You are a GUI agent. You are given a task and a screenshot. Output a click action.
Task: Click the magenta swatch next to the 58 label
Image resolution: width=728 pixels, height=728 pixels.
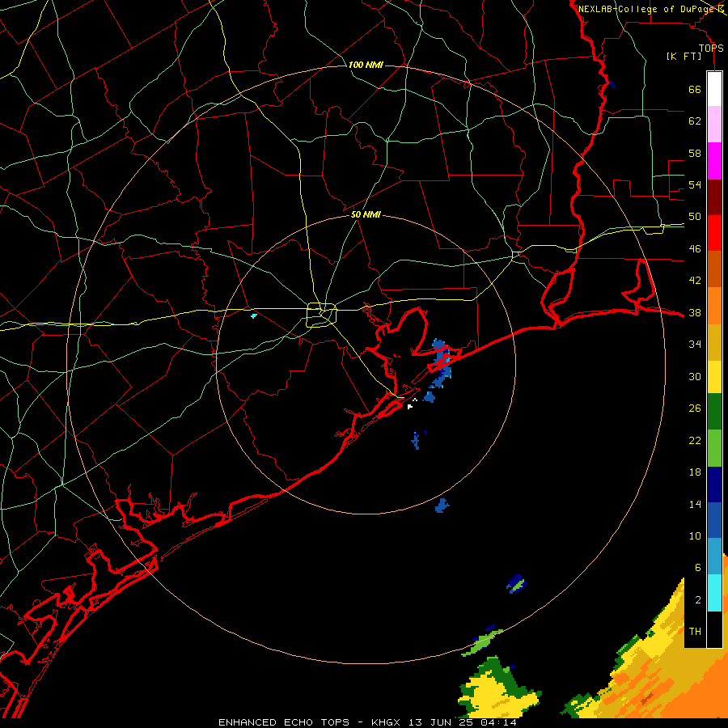click(714, 161)
